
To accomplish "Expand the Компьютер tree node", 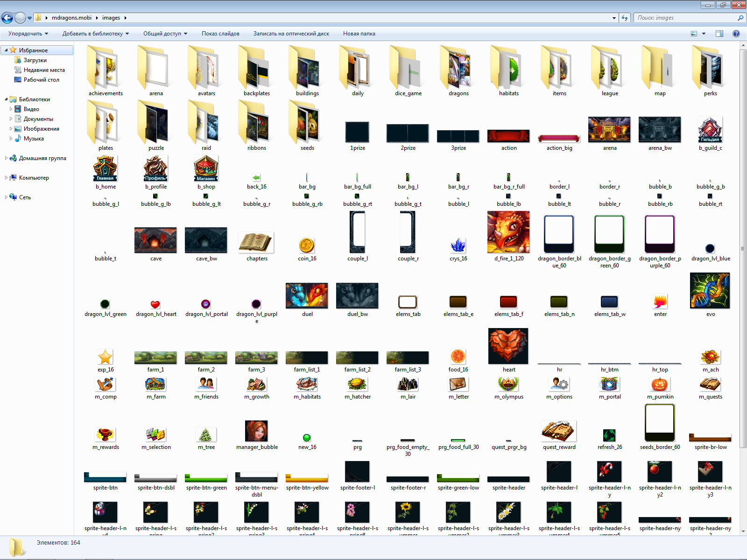I will pyautogui.click(x=6, y=178).
